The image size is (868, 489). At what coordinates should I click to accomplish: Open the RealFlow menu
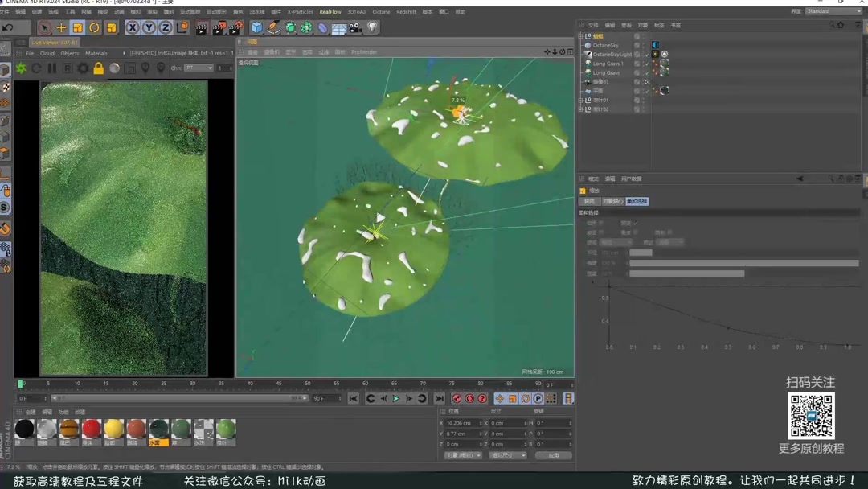pos(330,12)
